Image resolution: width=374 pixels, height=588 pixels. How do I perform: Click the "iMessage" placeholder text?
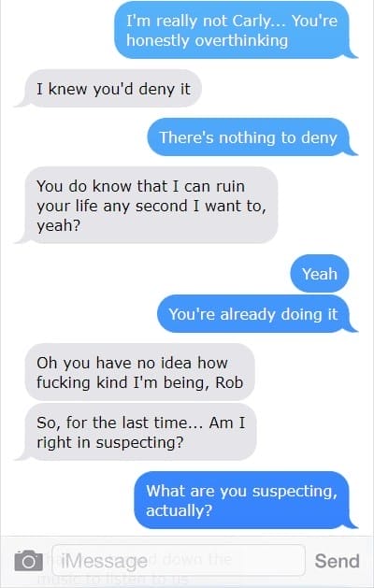click(104, 561)
